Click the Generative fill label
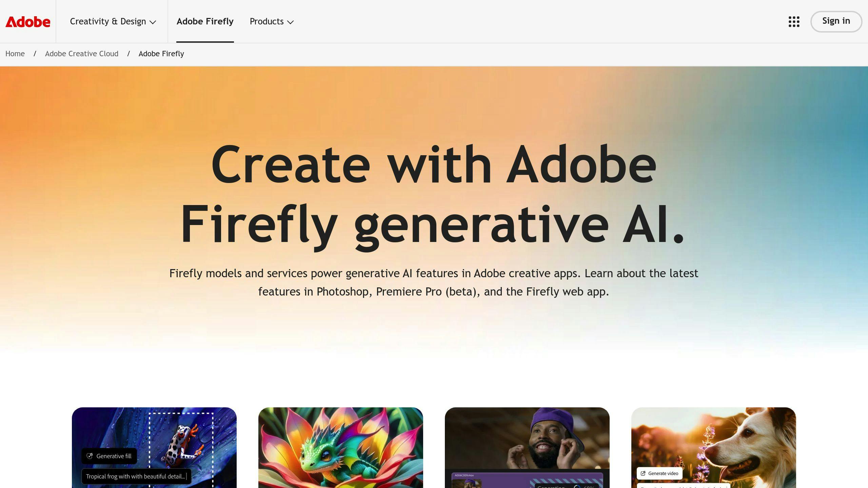868x488 pixels. pos(109,456)
